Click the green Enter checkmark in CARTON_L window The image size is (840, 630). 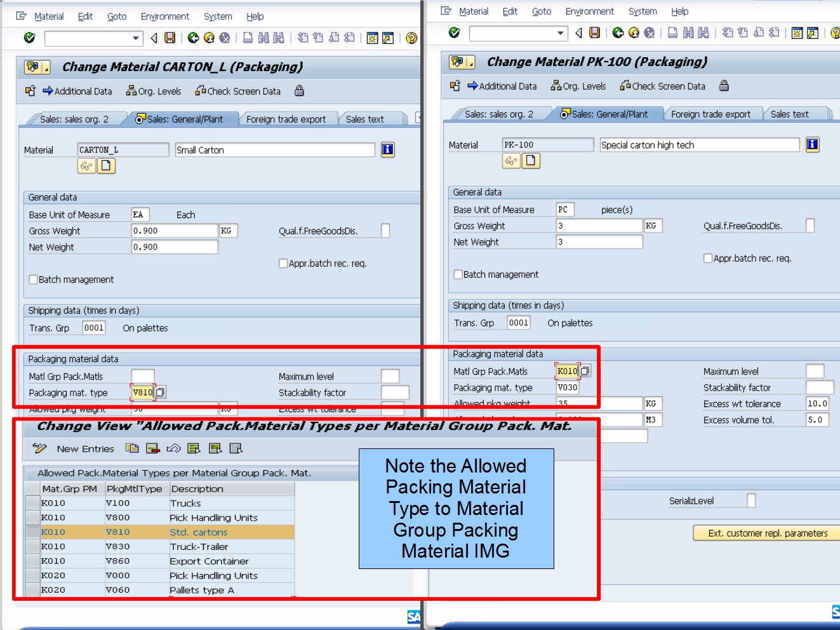click(29, 38)
